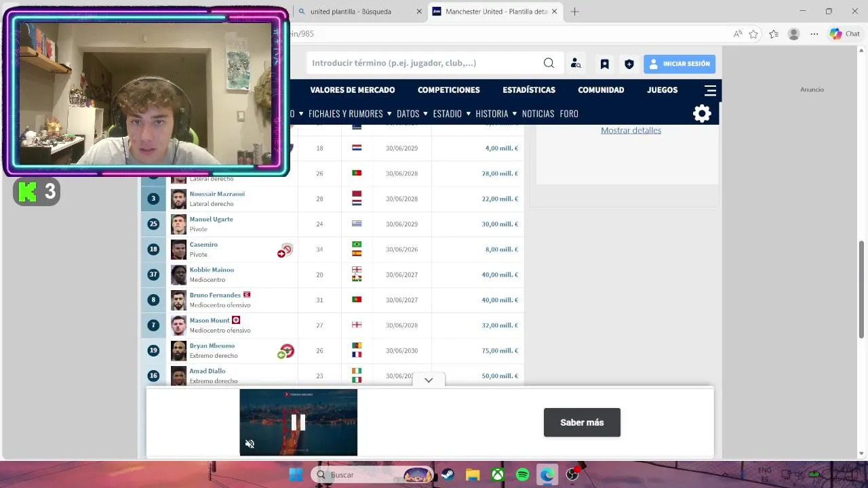Open Manuel Ugarte player profile
868x488 pixels.
(x=211, y=219)
